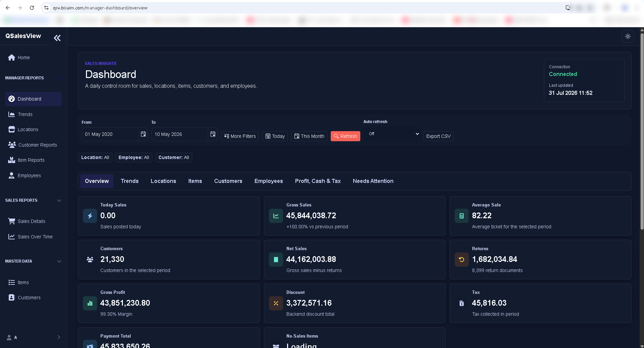
Task: Click the Customer: All filter chip
Action: 174,157
